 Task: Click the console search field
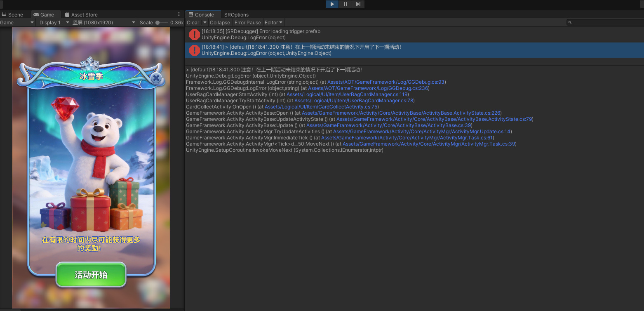coord(606,22)
